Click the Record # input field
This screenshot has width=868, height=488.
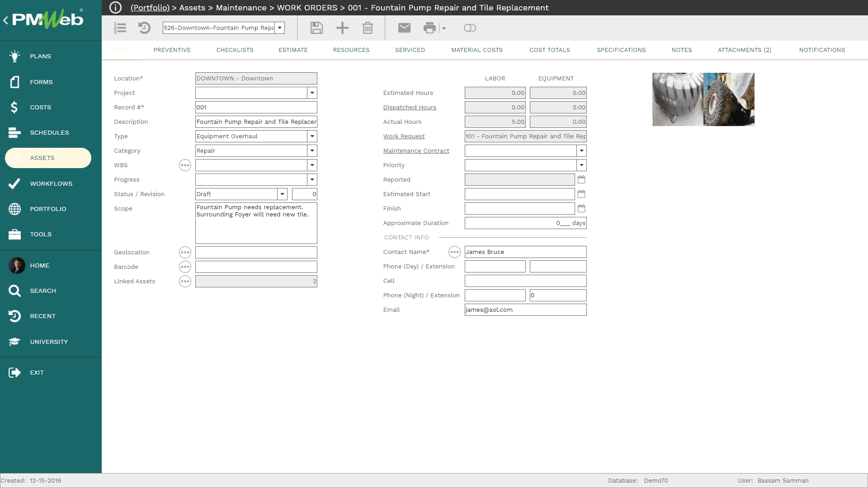pyautogui.click(x=256, y=107)
